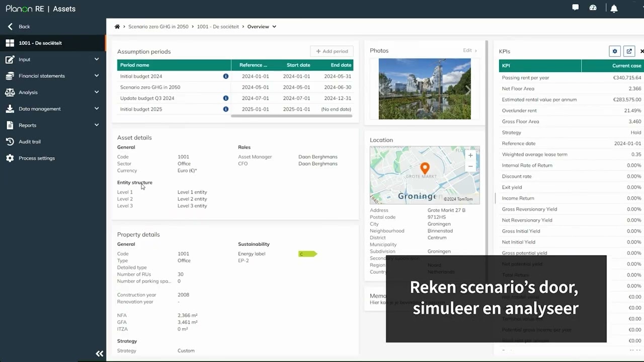Click the energy label C badge
Screen dimensions: 644x362
pyautogui.click(x=307, y=254)
